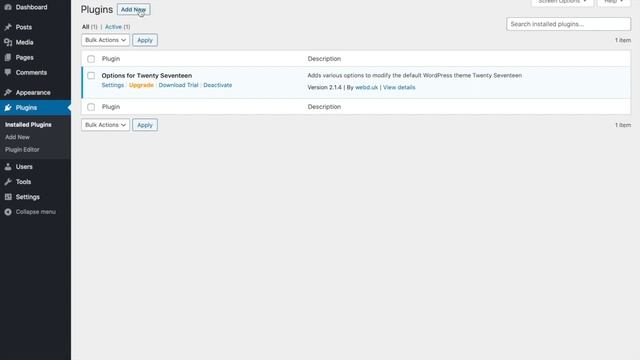This screenshot has height=360, width=640.
Task: Click the Collapse menu label
Action: pos(36,212)
